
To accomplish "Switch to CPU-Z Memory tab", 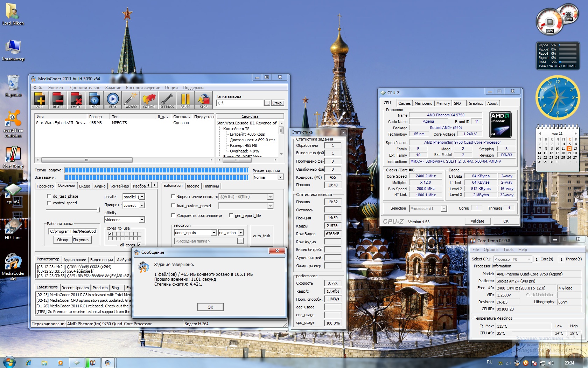I will click(x=443, y=103).
